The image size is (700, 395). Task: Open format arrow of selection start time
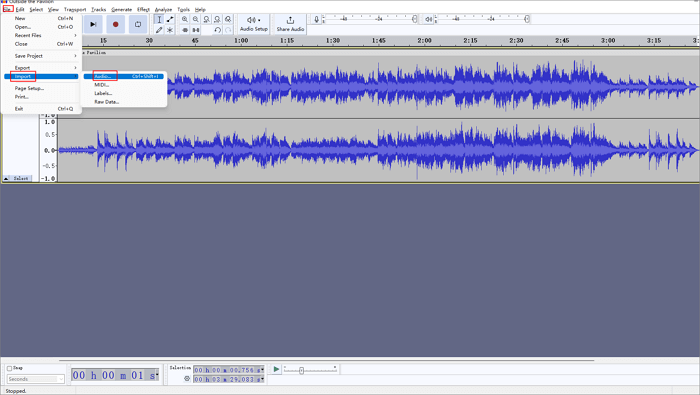pyautogui.click(x=262, y=370)
